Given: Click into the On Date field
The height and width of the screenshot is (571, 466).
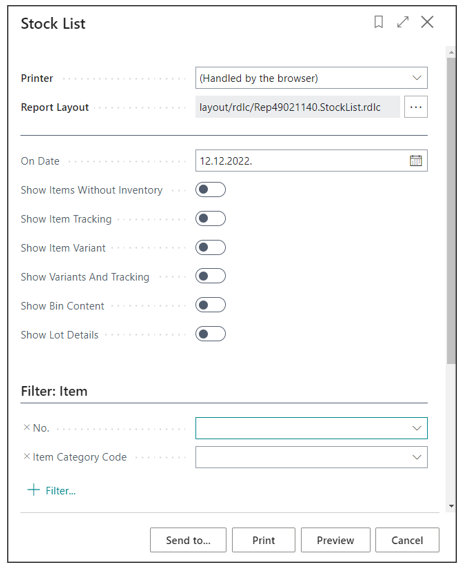Looking at the screenshot, I should (x=302, y=161).
